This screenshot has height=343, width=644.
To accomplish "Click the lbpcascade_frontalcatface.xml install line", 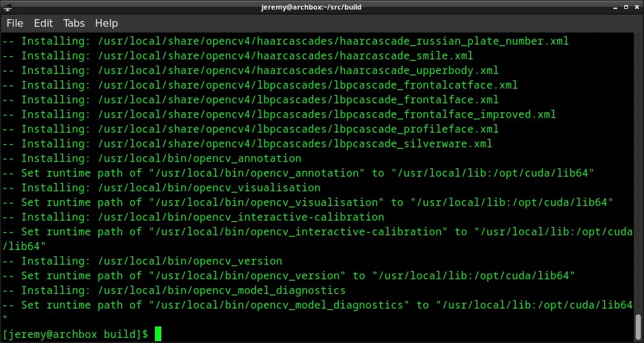I will pyautogui.click(x=260, y=85).
